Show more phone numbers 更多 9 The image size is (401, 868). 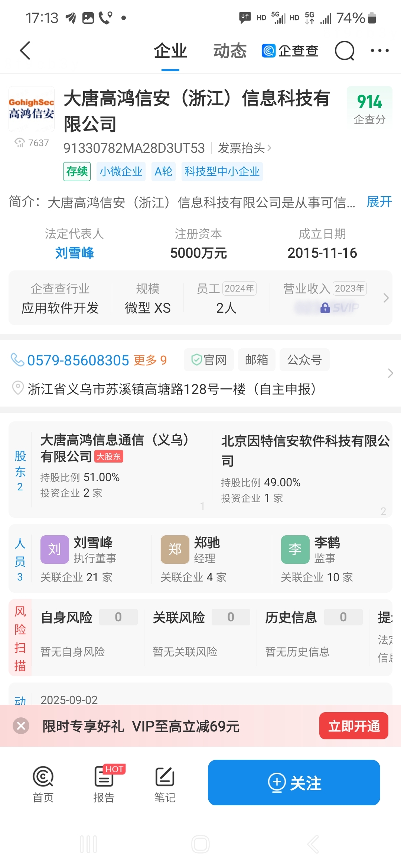click(150, 360)
